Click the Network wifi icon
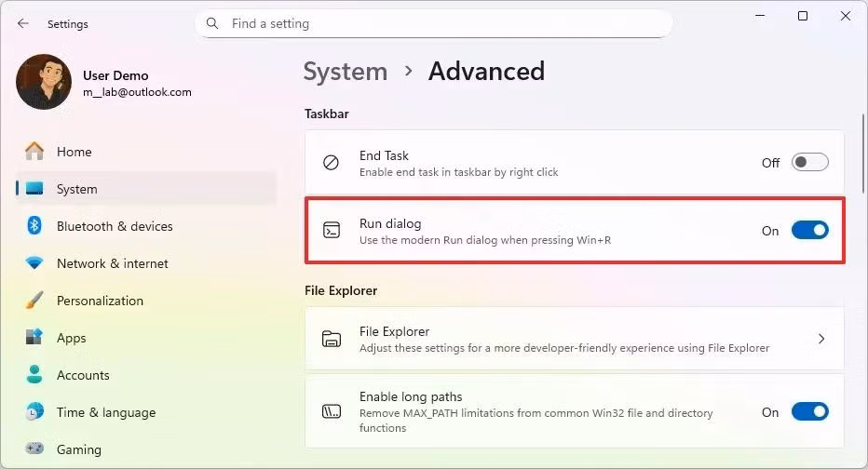This screenshot has width=868, height=469. pos(34,263)
